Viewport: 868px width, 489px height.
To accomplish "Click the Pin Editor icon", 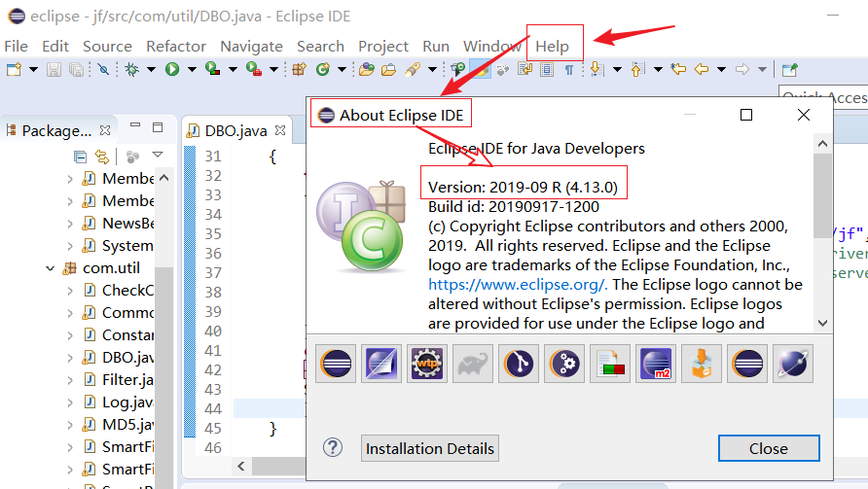I will click(790, 70).
